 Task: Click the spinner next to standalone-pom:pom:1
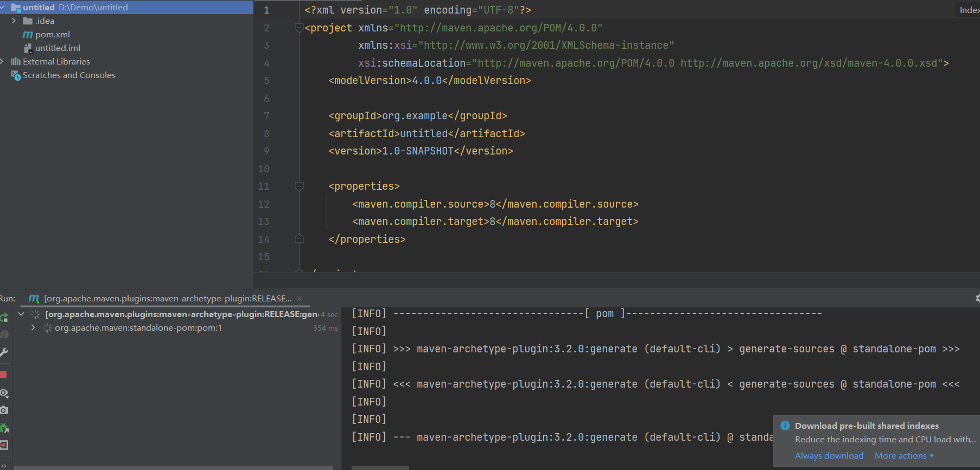pos(47,328)
